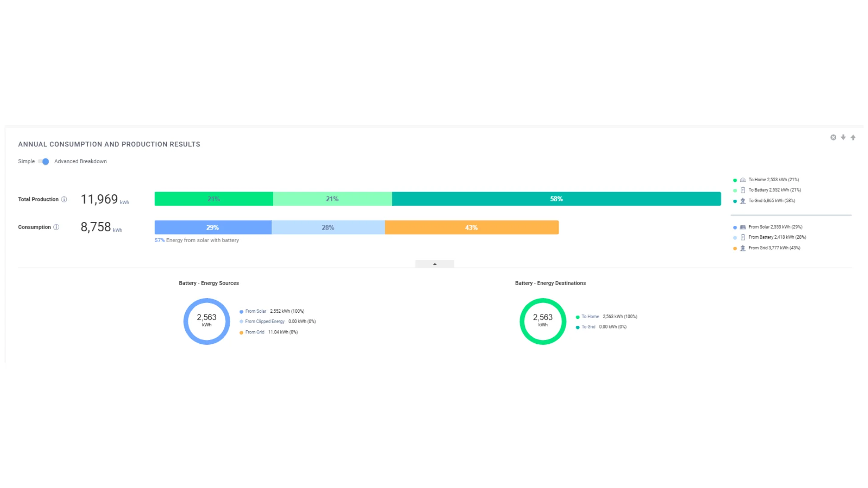Move results panel down with arrow icon

[x=843, y=137]
